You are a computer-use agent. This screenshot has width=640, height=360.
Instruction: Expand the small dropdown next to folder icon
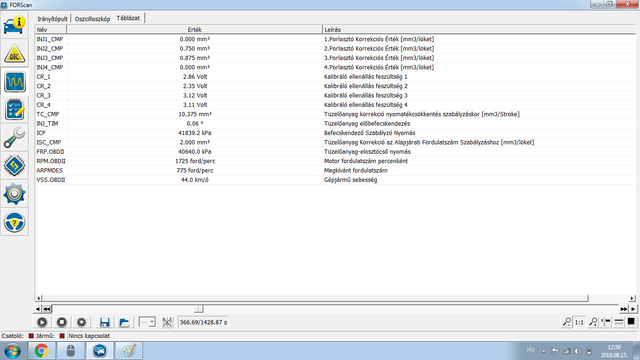147,322
